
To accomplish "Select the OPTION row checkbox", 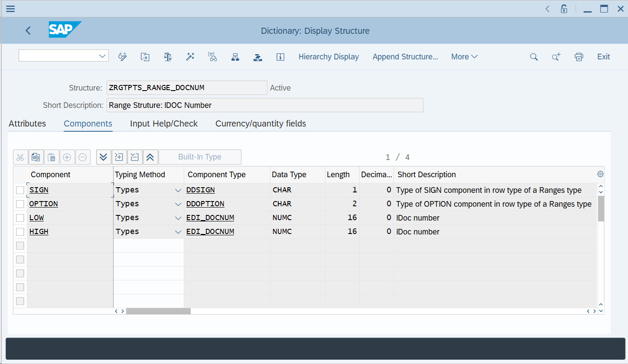I will tap(20, 204).
